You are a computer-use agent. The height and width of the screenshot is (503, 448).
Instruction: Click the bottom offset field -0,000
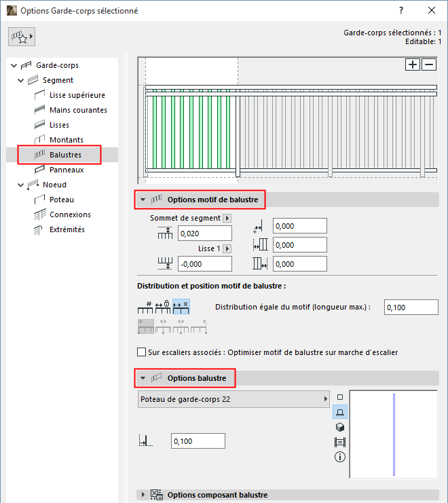coord(205,263)
